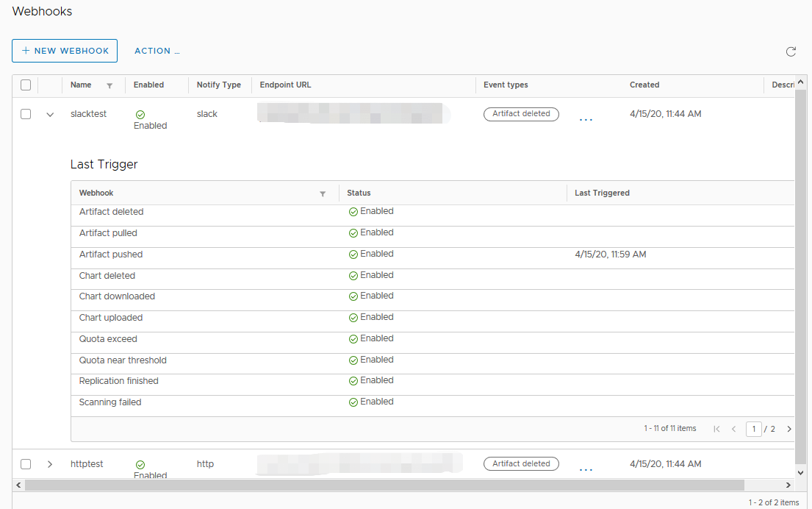The height and width of the screenshot is (509, 812).
Task: Expand the httptest webhook details
Action: coord(49,464)
